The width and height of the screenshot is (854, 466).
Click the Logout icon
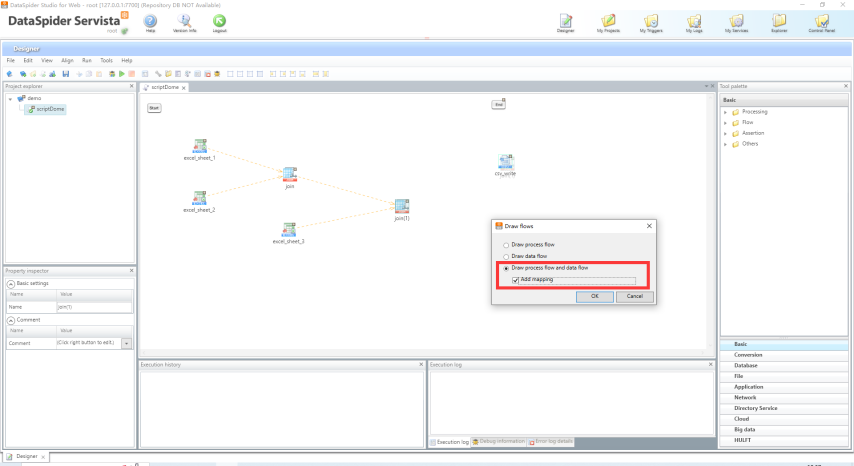click(x=219, y=21)
